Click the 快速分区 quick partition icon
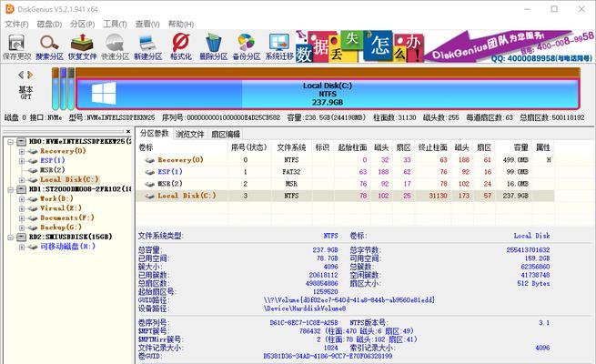 point(115,47)
